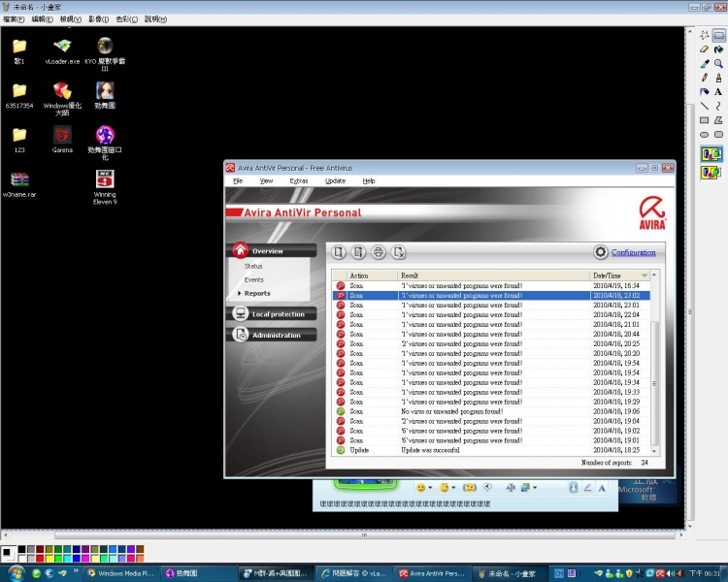Open the Status item under Overview
728x582 pixels.
pyautogui.click(x=253, y=266)
